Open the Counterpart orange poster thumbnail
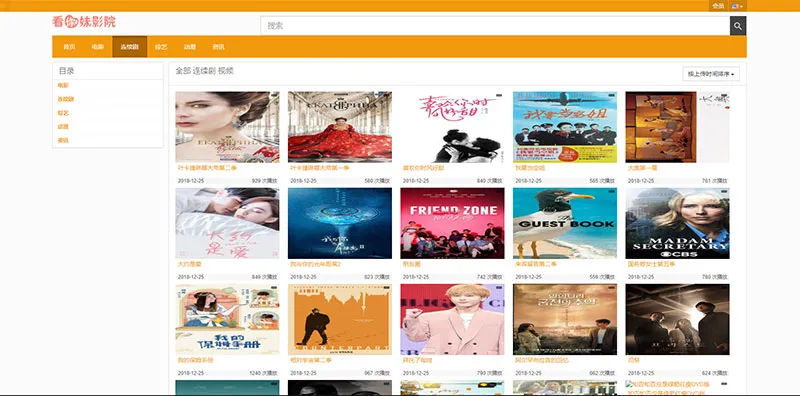 point(340,319)
